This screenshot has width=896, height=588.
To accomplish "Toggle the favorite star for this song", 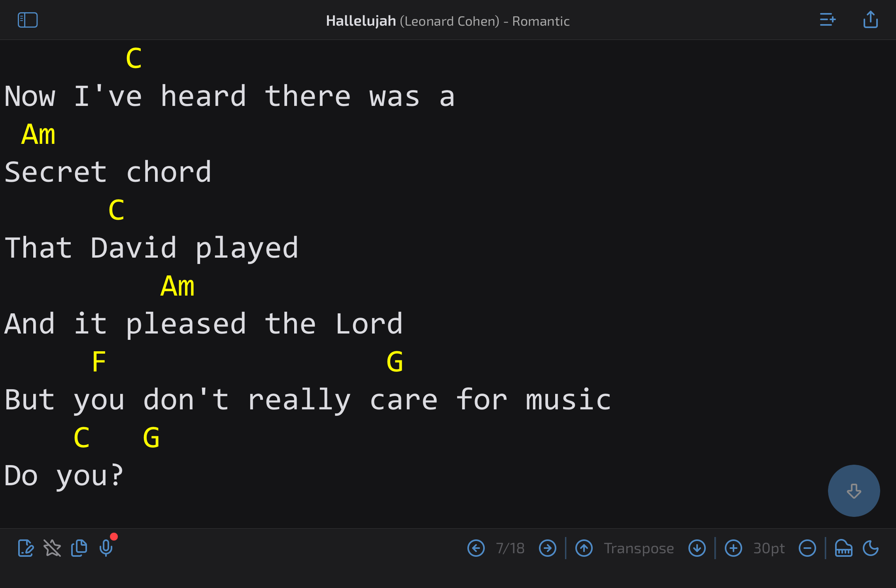I will click(x=52, y=548).
